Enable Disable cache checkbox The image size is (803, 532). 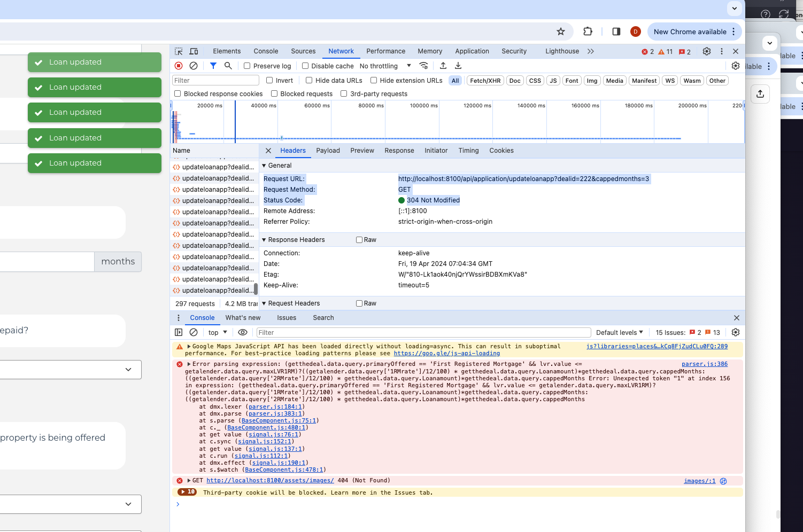pos(305,66)
